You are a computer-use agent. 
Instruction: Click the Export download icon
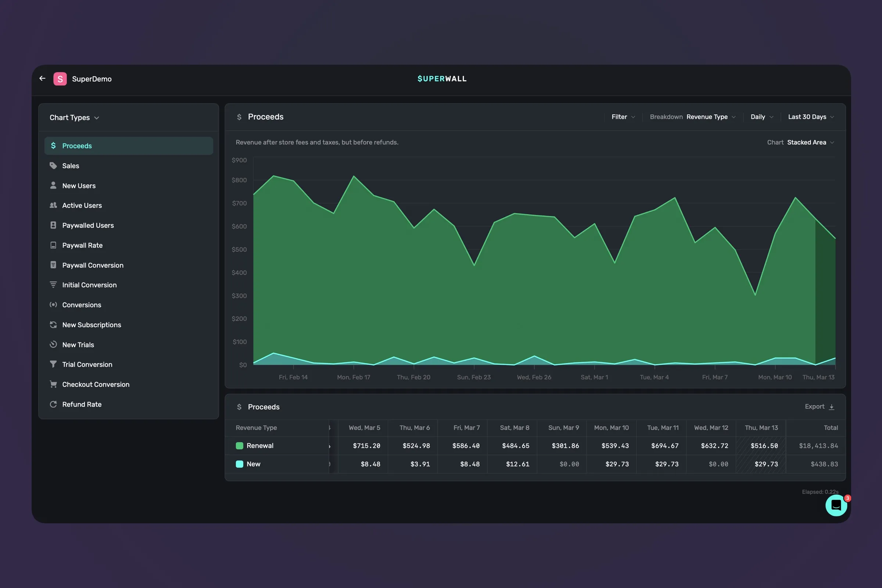pos(831,407)
